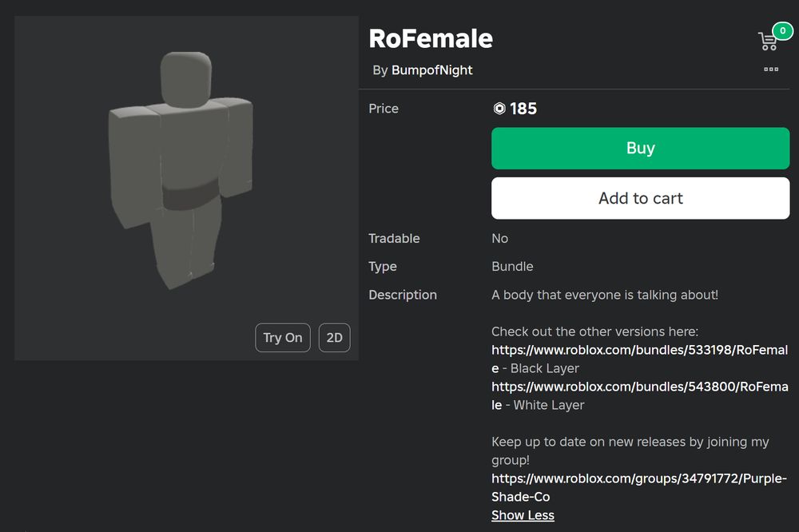Click the green Buy button
The height and width of the screenshot is (532, 799).
pyautogui.click(x=641, y=149)
